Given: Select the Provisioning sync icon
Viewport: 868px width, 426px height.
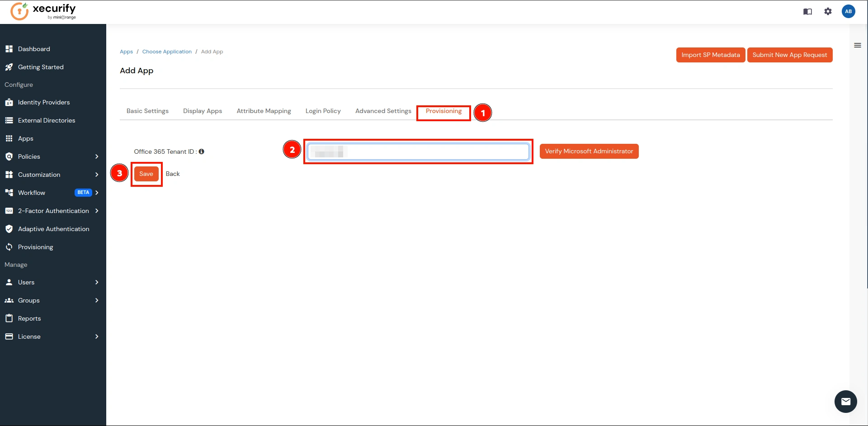Looking at the screenshot, I should [x=9, y=247].
